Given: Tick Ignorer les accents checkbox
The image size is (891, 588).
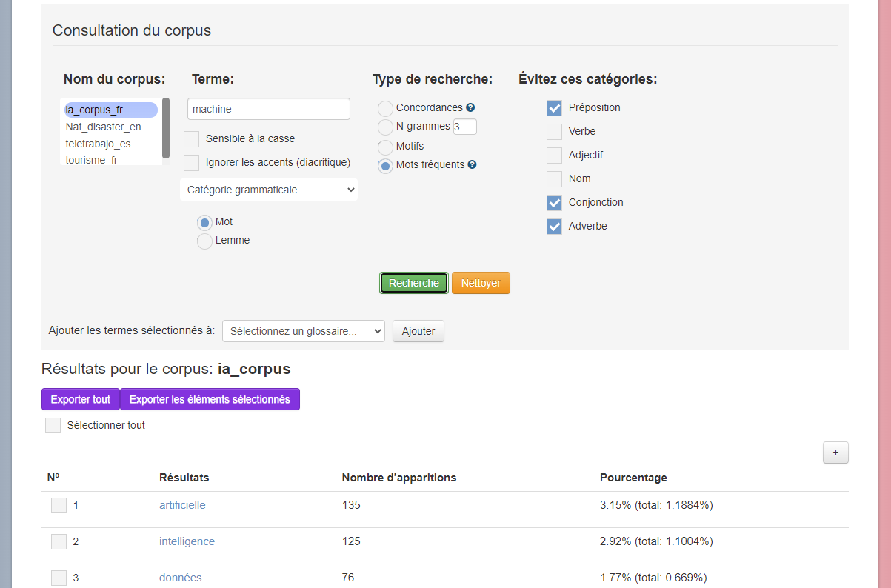Looking at the screenshot, I should [x=192, y=163].
